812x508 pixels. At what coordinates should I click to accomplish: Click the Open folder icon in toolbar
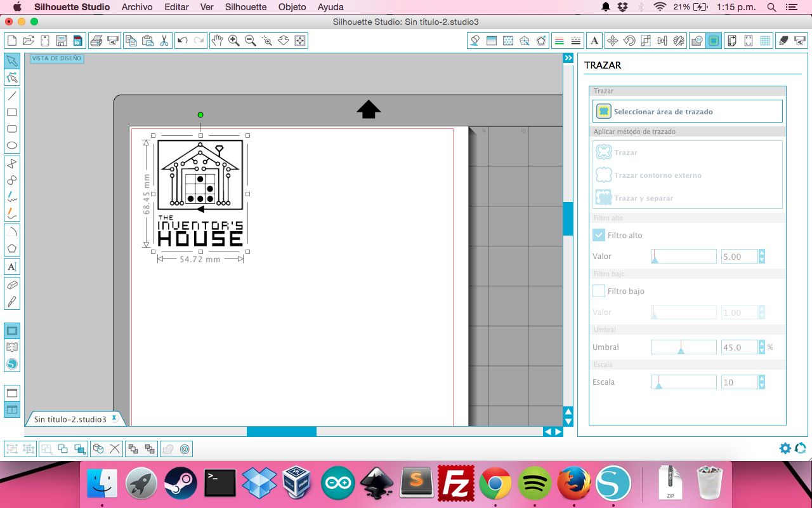tap(28, 41)
